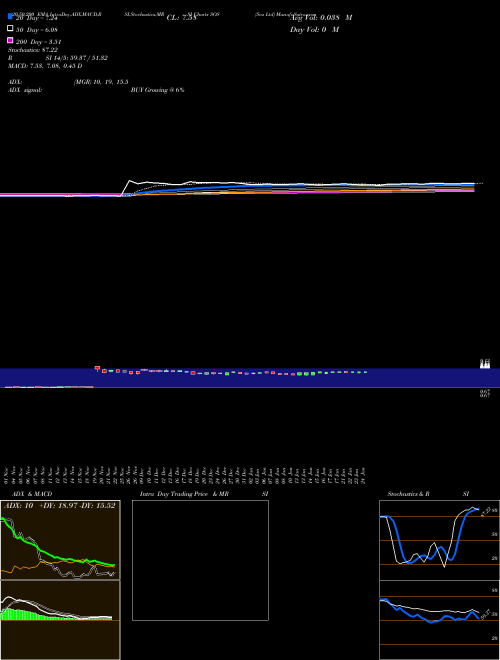Open the lower RSI chart panel
The width and height of the screenshot is (500, 660).
(439, 620)
